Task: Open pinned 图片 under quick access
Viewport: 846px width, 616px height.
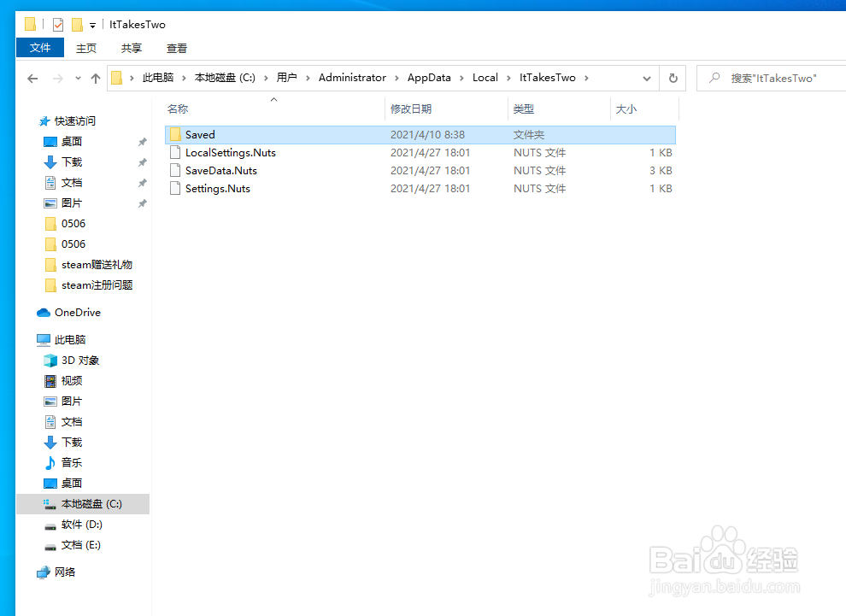Action: coord(71,203)
